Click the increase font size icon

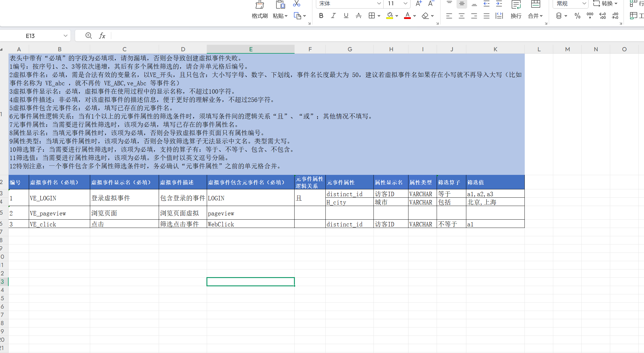[x=418, y=4]
